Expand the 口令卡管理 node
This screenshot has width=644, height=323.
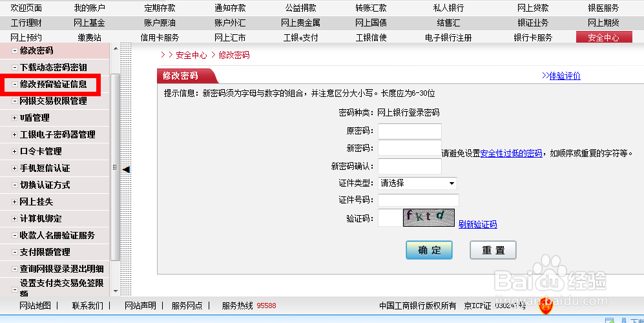14,152
